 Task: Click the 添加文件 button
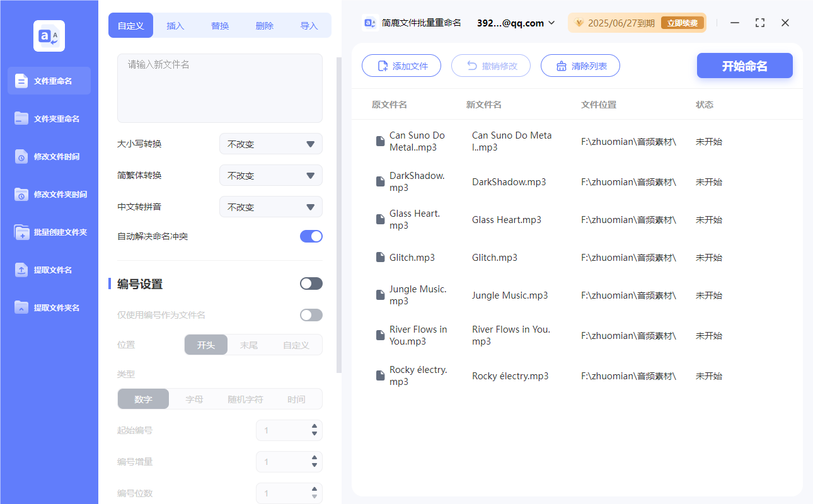coord(401,66)
